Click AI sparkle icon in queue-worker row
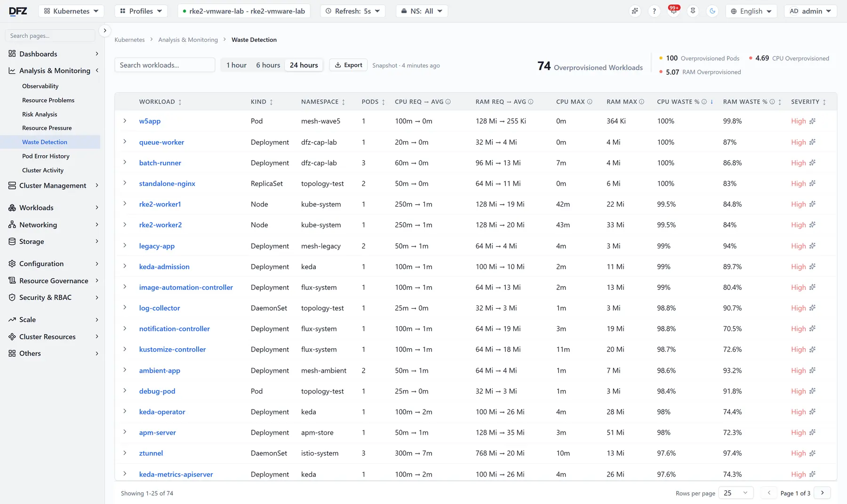 coord(812,142)
